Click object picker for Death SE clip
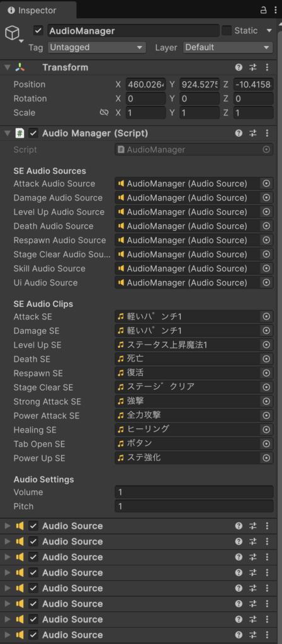This screenshot has width=282, height=644. point(266,359)
